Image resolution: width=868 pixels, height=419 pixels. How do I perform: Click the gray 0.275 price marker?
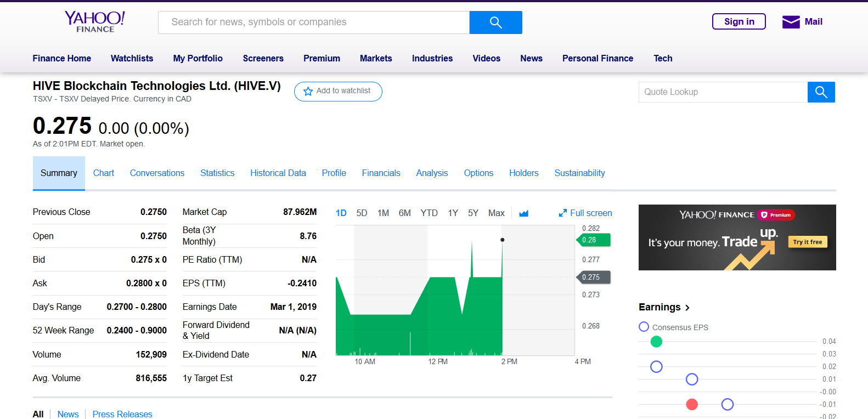point(594,277)
